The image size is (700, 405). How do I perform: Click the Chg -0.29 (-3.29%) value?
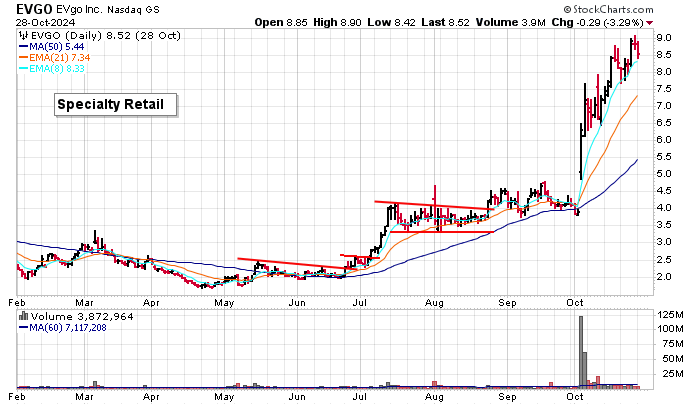tap(597, 22)
